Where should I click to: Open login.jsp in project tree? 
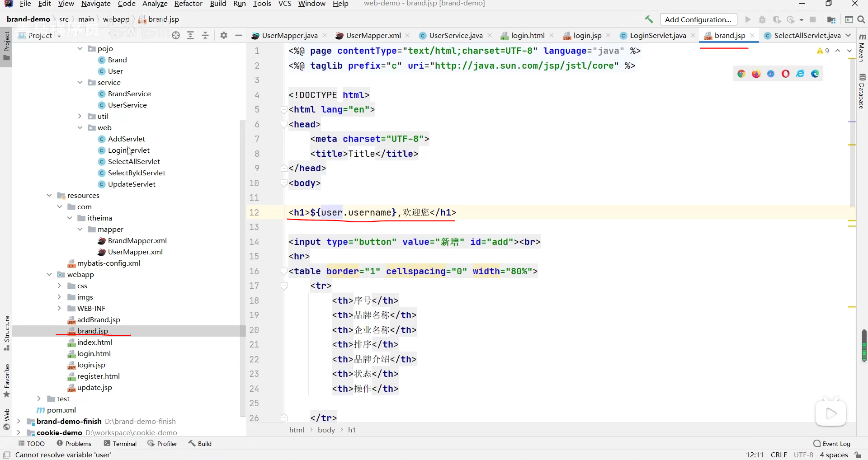91,365
